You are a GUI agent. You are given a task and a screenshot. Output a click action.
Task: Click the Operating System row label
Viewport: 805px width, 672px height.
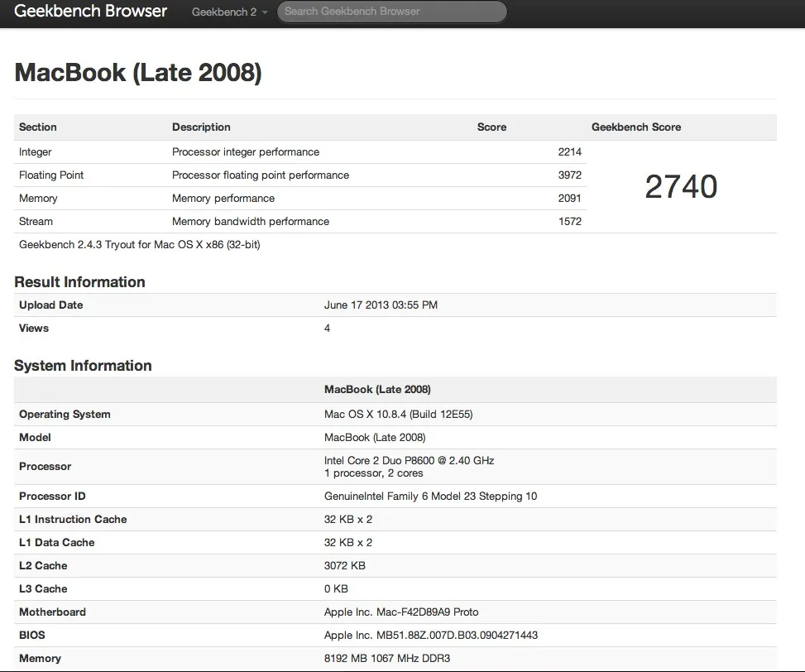(65, 415)
